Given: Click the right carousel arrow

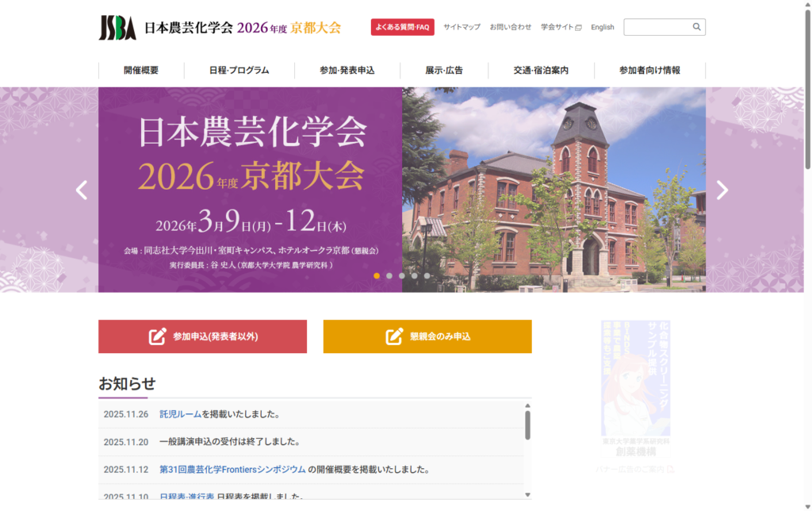Looking at the screenshot, I should (722, 190).
